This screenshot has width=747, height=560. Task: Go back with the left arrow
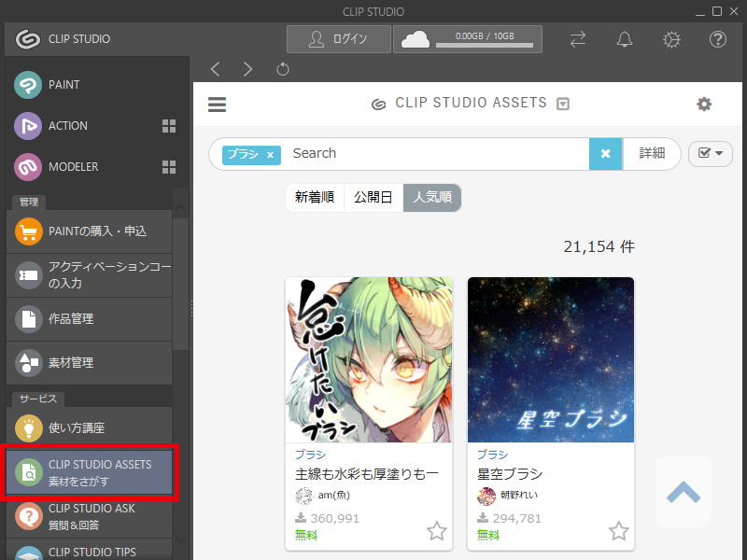(x=216, y=69)
